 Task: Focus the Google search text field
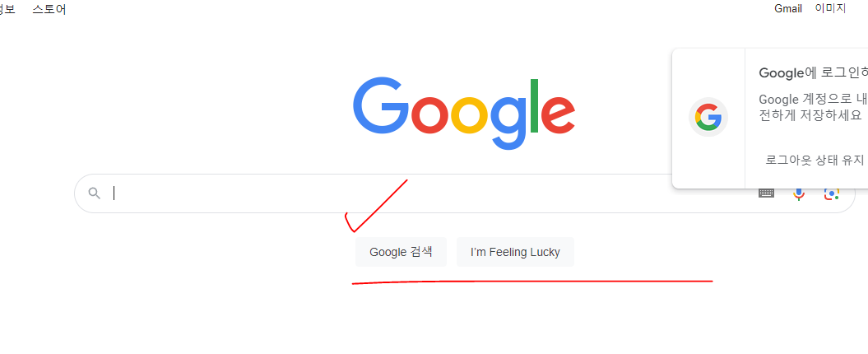432,193
